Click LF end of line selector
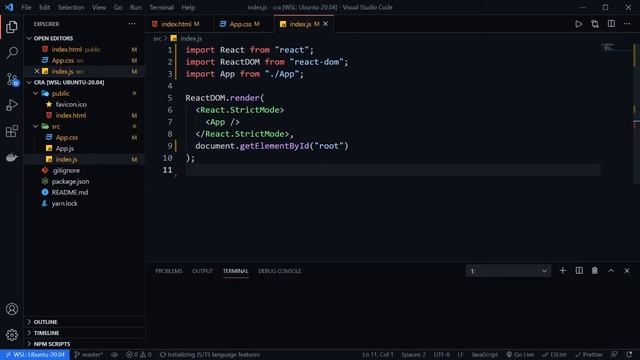Viewport: 640px width, 360px height. tap(460, 355)
